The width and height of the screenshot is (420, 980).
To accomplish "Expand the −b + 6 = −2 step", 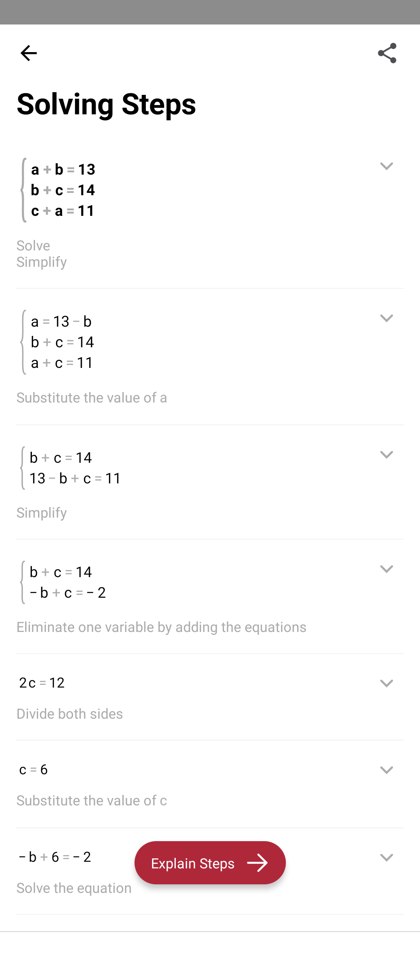I will [x=387, y=857].
